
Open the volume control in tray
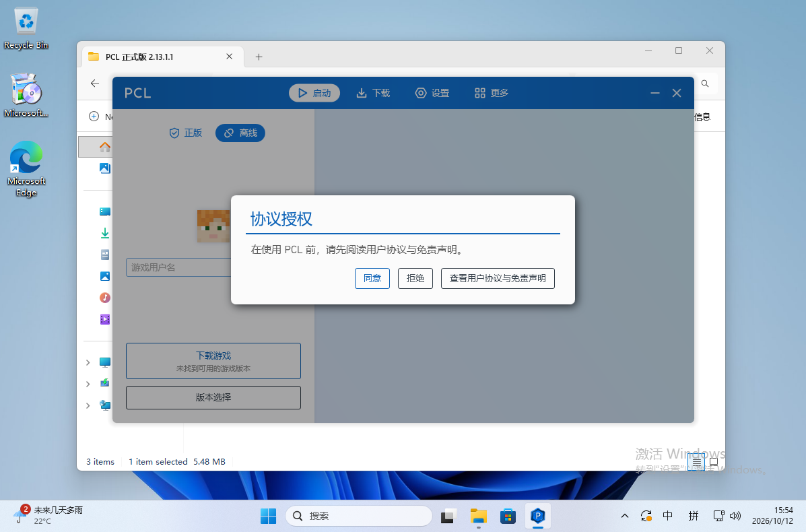pos(735,516)
